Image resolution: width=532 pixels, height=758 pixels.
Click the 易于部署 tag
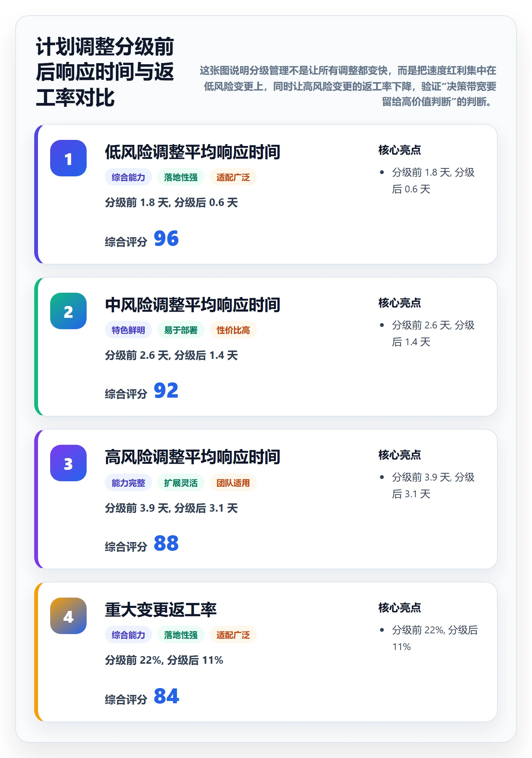pos(181,330)
